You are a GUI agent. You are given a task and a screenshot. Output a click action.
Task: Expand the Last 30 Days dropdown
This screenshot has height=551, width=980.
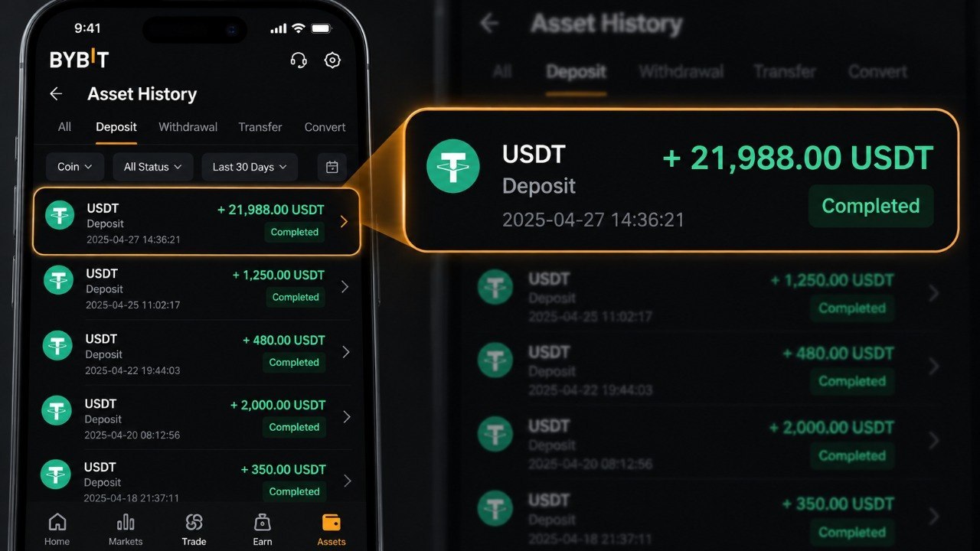[249, 167]
